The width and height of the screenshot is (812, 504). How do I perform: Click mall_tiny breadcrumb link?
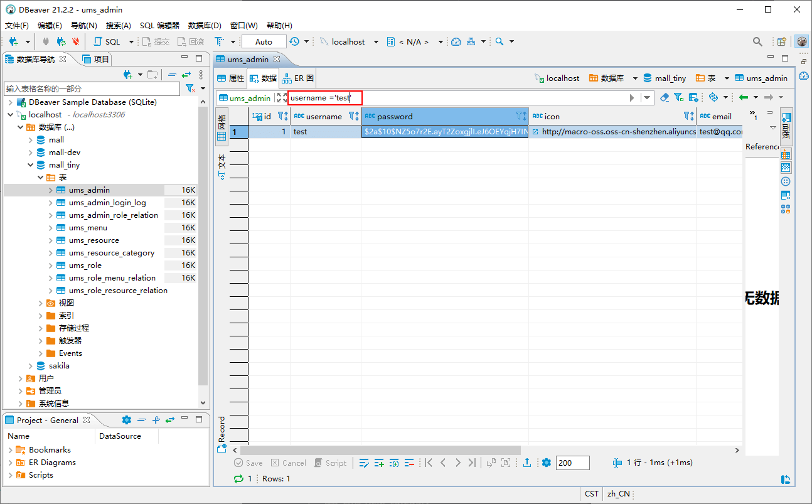point(665,78)
